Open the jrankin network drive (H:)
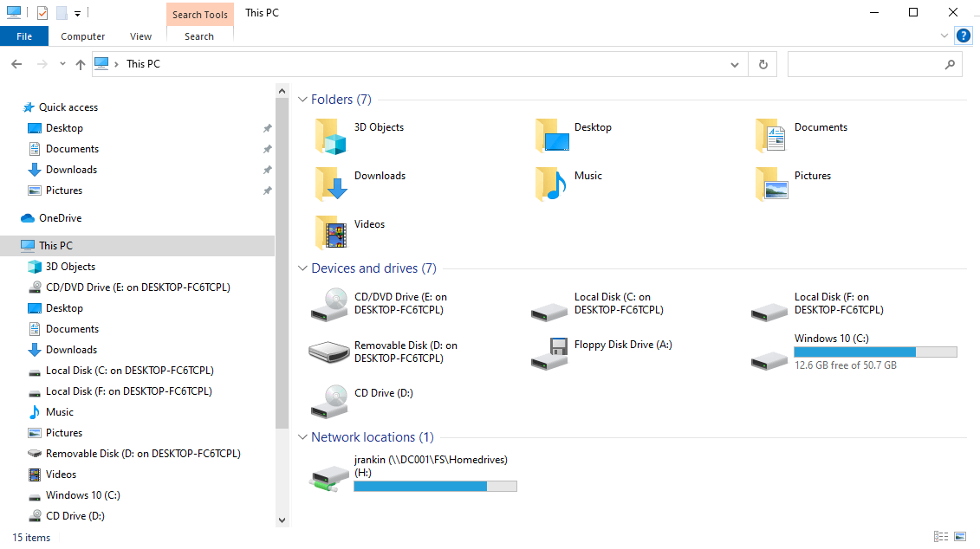 [x=330, y=475]
